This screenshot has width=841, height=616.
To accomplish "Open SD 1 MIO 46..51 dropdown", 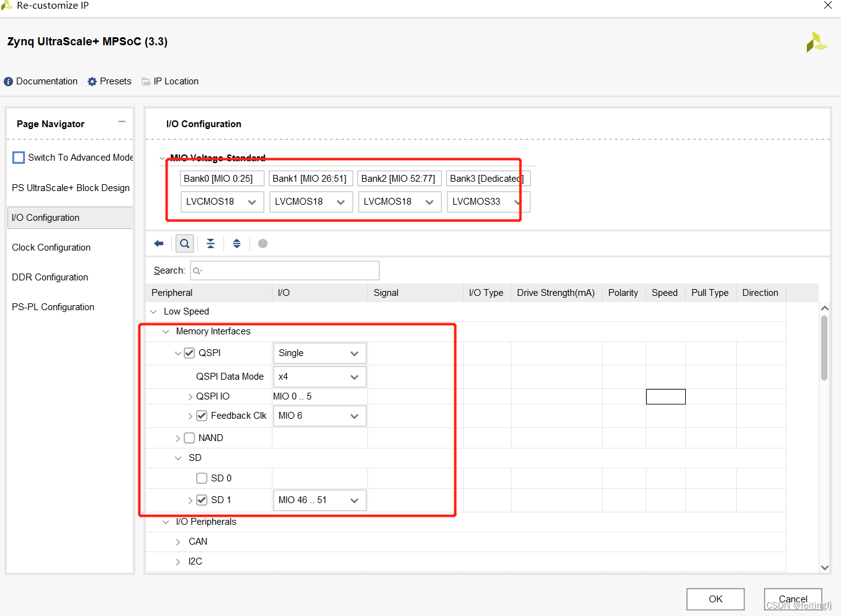I will pos(320,500).
